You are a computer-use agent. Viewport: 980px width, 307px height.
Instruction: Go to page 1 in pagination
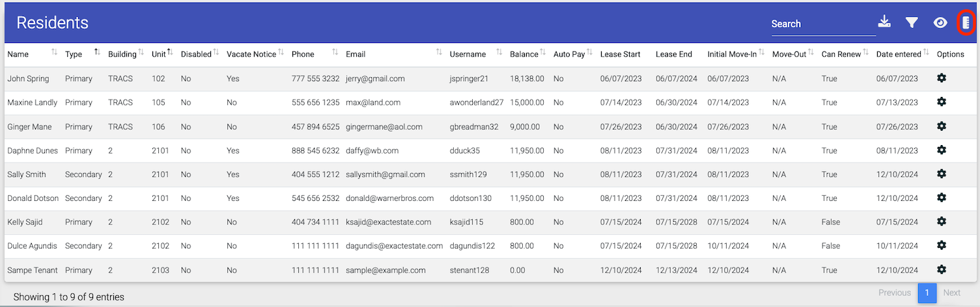927,293
